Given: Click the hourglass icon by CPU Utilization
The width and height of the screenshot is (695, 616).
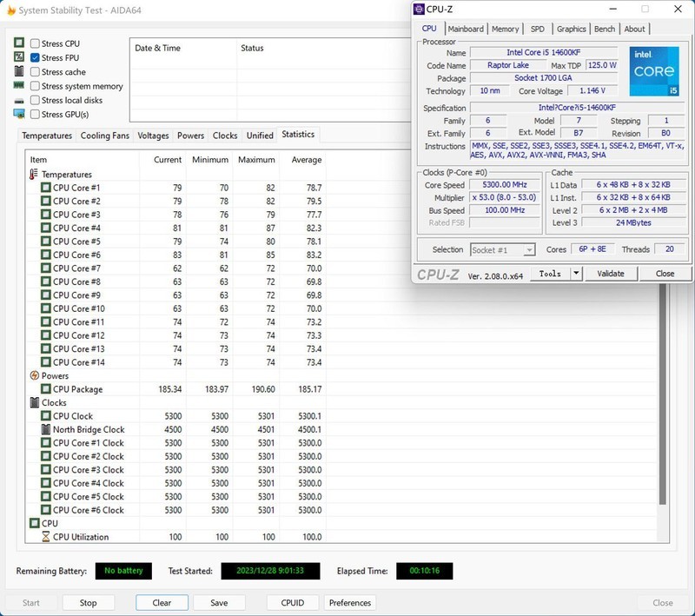Looking at the screenshot, I should [x=46, y=537].
